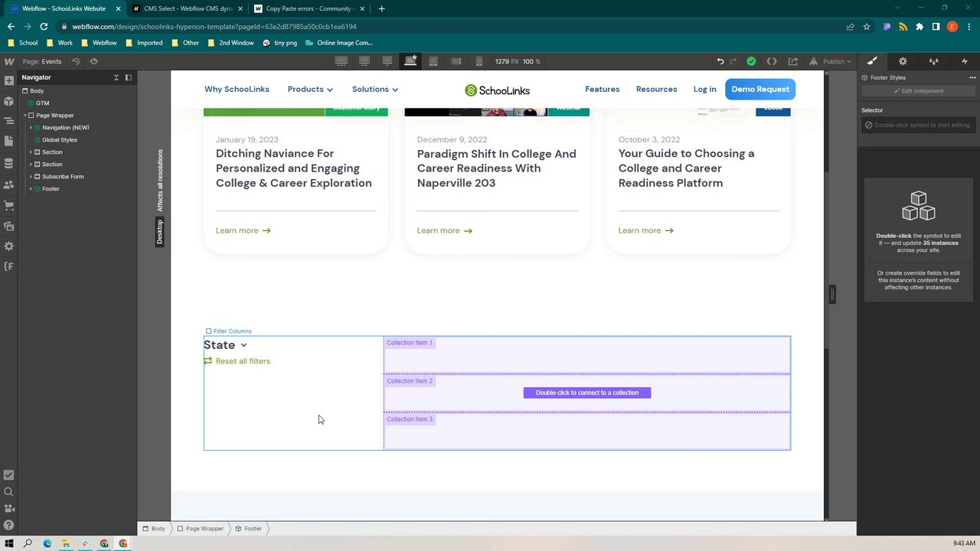Image resolution: width=980 pixels, height=551 pixels.
Task: Expand the Subscribe Form tree item
Action: [31, 177]
